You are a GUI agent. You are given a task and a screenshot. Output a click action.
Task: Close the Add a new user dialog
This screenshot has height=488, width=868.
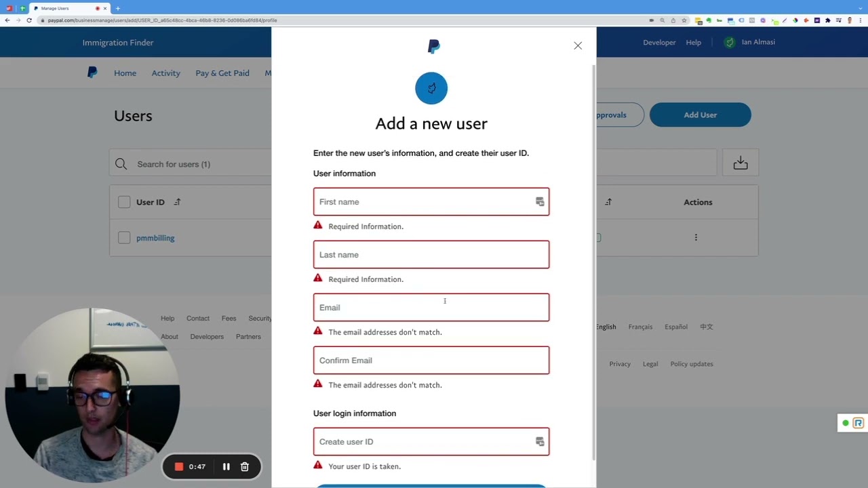[578, 45]
